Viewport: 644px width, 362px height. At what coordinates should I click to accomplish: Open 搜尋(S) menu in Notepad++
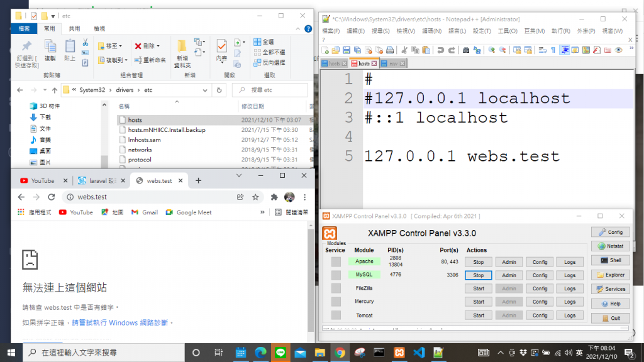pyautogui.click(x=380, y=31)
